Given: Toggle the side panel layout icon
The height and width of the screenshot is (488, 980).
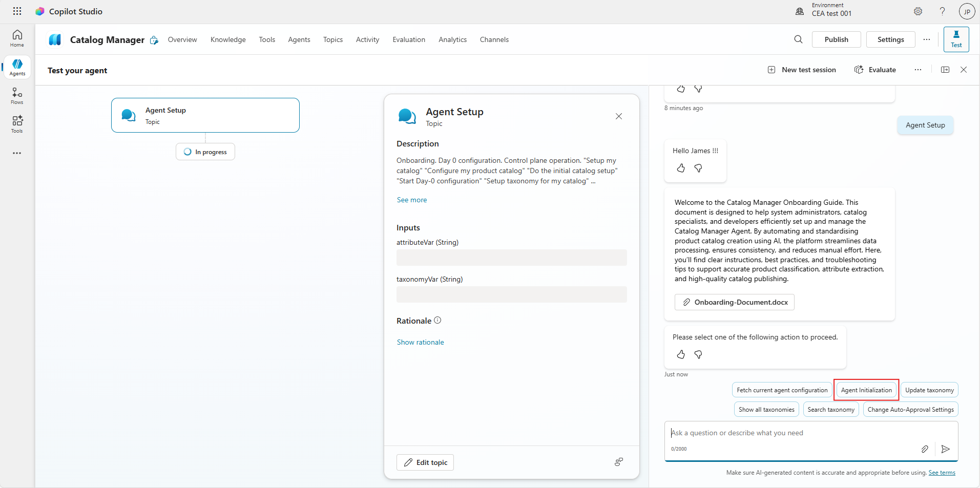Looking at the screenshot, I should pyautogui.click(x=945, y=70).
